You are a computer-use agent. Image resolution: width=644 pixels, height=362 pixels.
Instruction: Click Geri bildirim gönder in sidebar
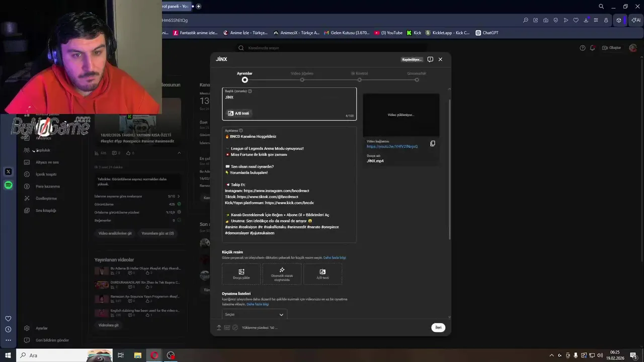52,340
